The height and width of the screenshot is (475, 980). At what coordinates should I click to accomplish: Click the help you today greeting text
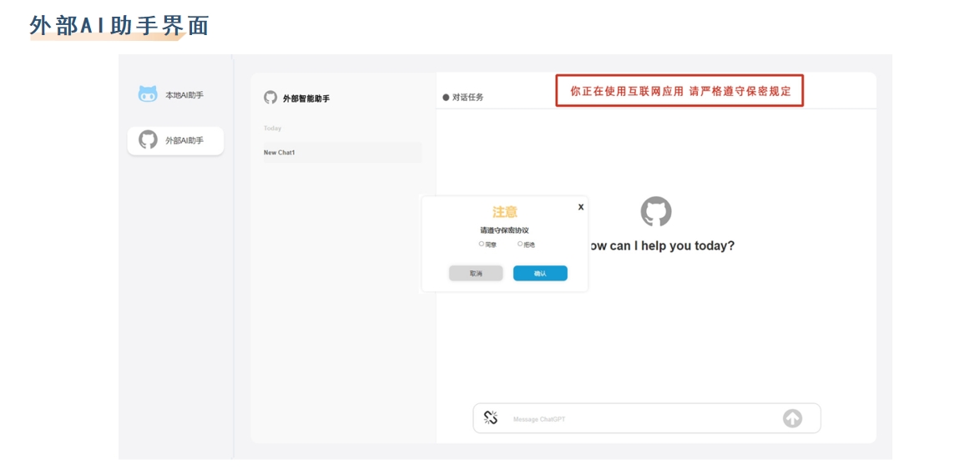pyautogui.click(x=663, y=246)
